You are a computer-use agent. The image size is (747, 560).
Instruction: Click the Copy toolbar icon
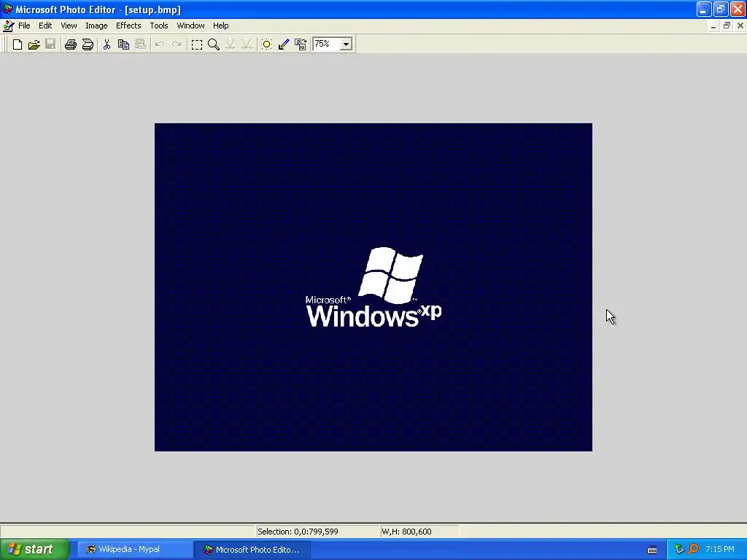click(x=123, y=44)
